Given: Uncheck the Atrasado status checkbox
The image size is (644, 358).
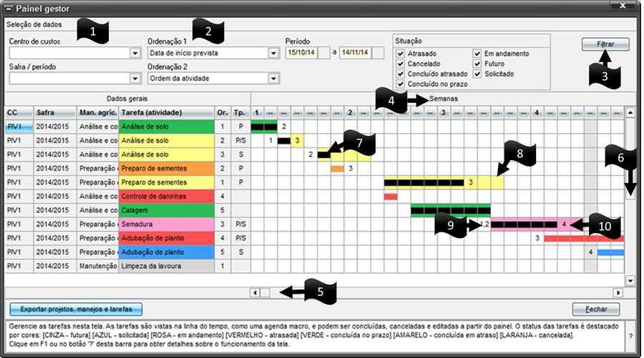Looking at the screenshot, I should click(x=401, y=54).
